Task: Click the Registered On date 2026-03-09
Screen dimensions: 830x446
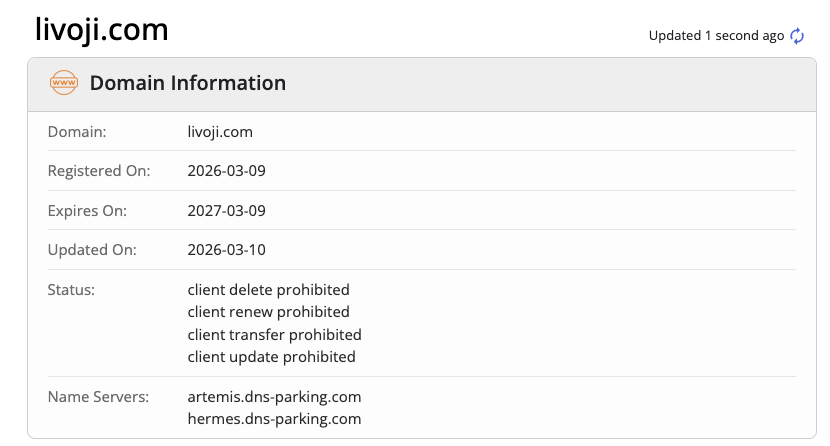Action: pyautogui.click(x=227, y=171)
